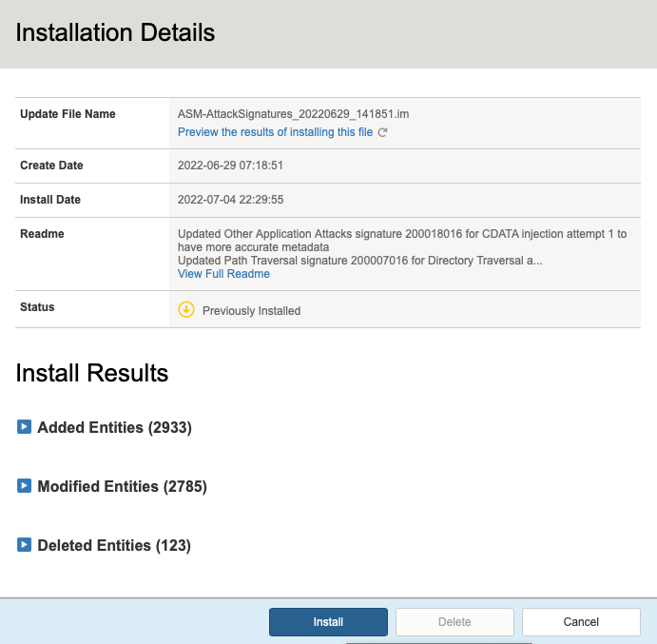Expand the Modified Entities (2785) heading text
657x644 pixels.
tap(122, 487)
